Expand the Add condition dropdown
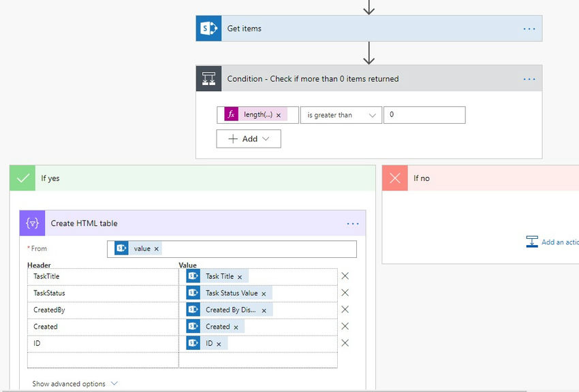The width and height of the screenshot is (579, 392). click(249, 139)
